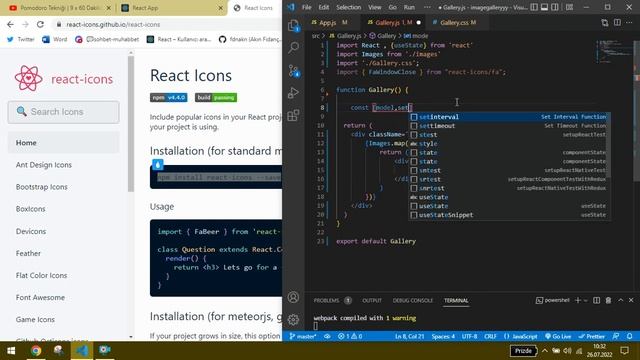Maximize the terminal panel size
The width and height of the screenshot is (640, 360).
point(620,300)
